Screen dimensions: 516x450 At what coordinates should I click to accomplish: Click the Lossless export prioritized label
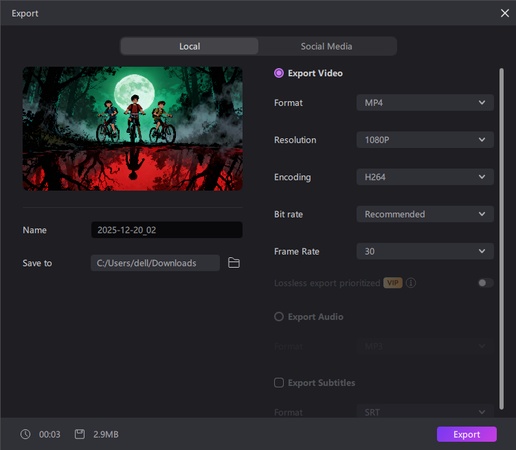tap(327, 283)
